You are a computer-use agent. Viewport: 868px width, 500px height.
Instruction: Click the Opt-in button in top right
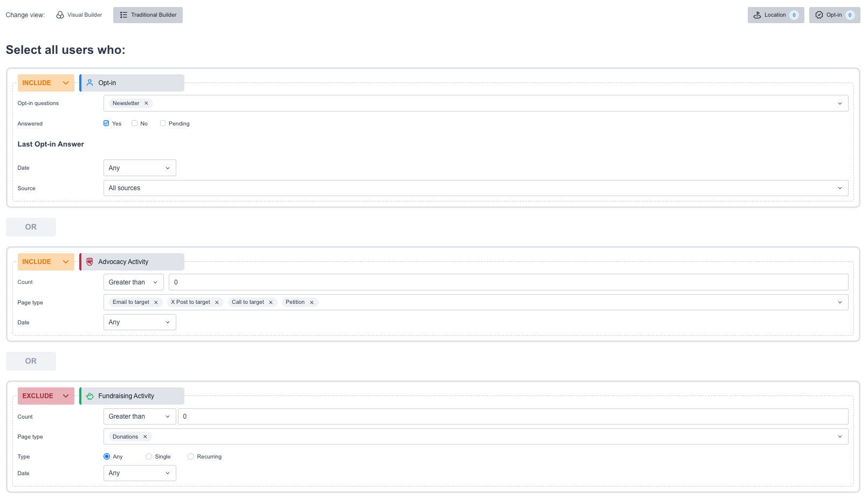tap(834, 15)
